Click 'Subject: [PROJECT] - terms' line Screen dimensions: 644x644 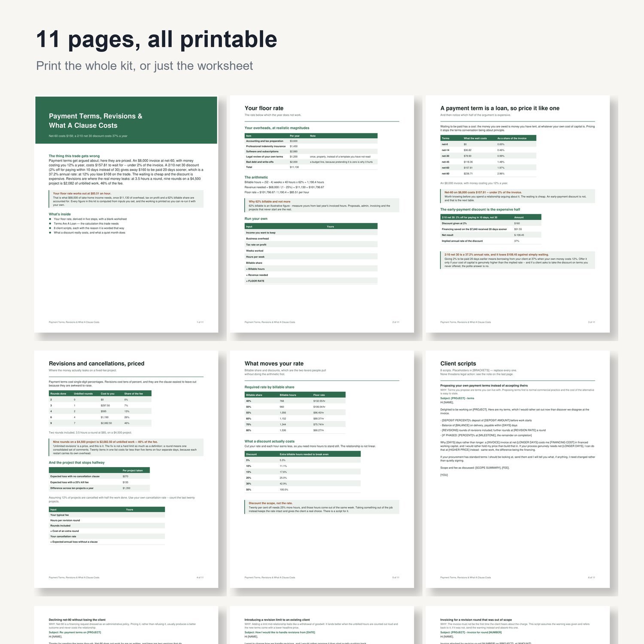pos(457,398)
